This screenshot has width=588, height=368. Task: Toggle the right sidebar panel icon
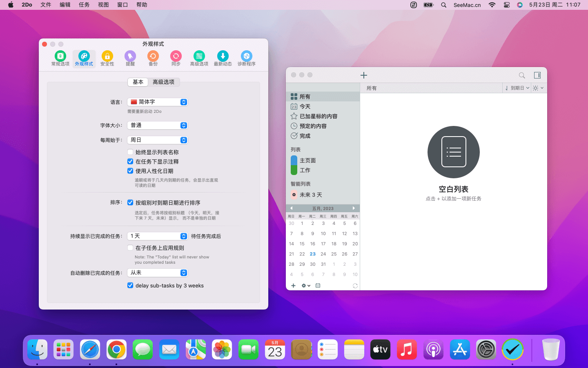537,75
